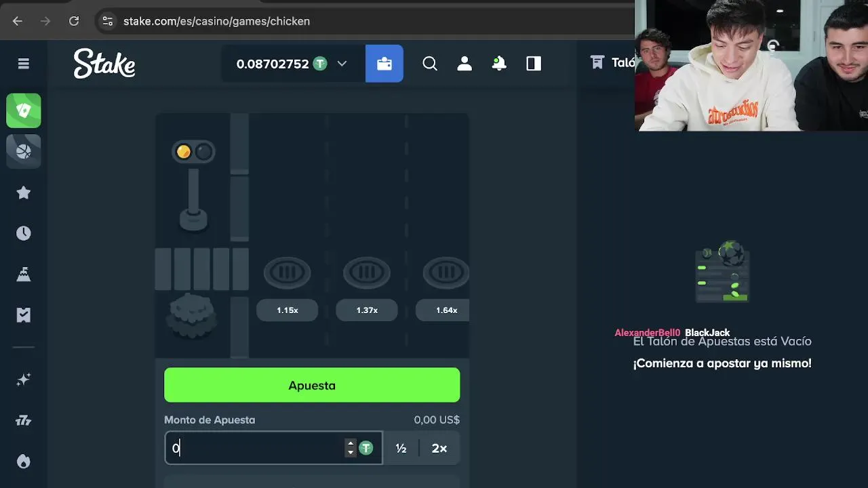Double the bet with 2x button

click(x=439, y=448)
